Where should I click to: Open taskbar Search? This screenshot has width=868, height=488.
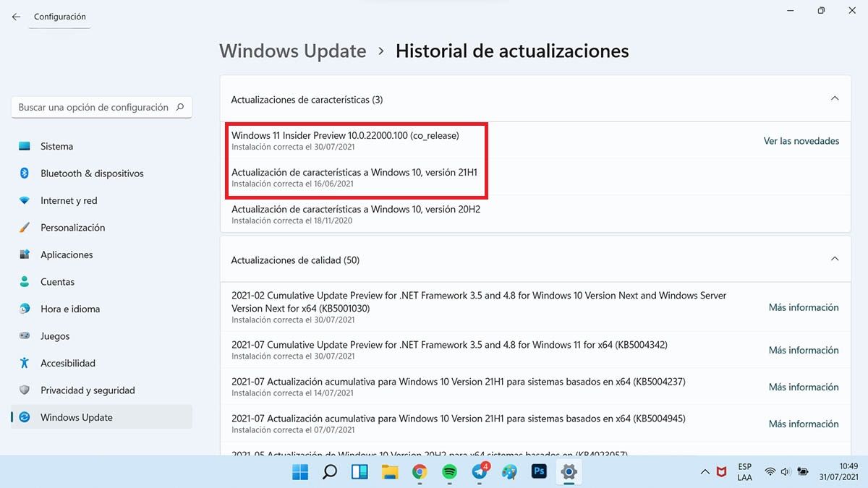point(330,472)
